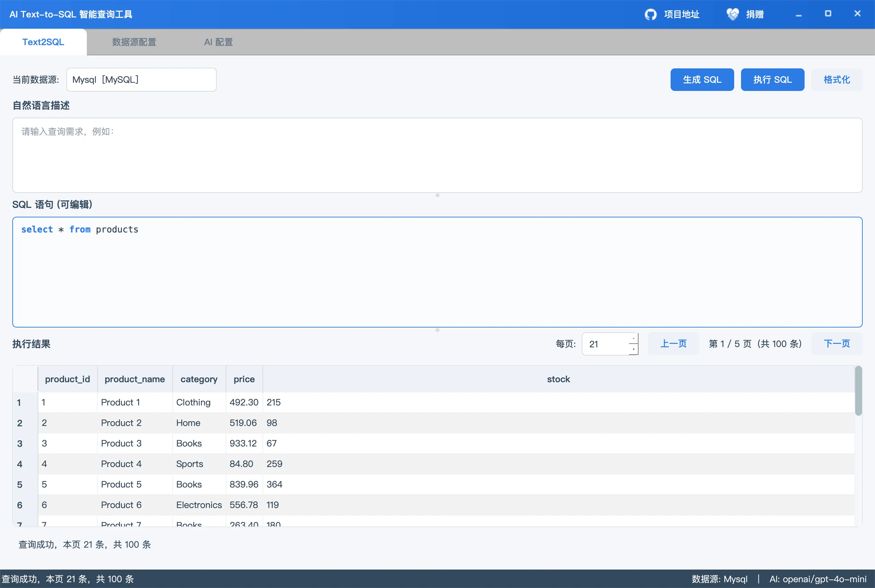Click the 捐赠 handshake heart icon
The image size is (875, 588).
[732, 15]
